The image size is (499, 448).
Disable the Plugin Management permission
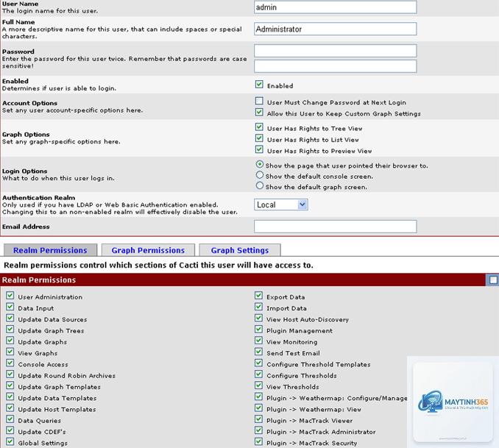pyautogui.click(x=258, y=329)
